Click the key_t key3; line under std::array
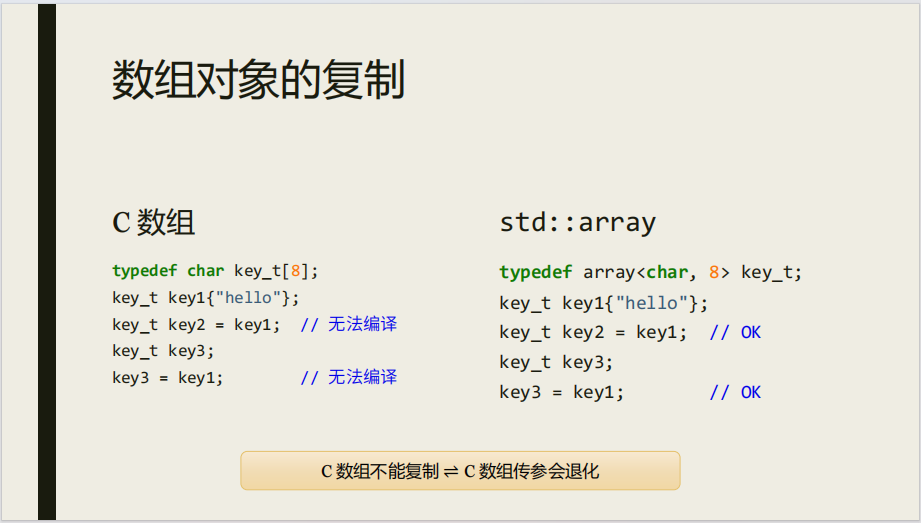The image size is (921, 523). 556,363
